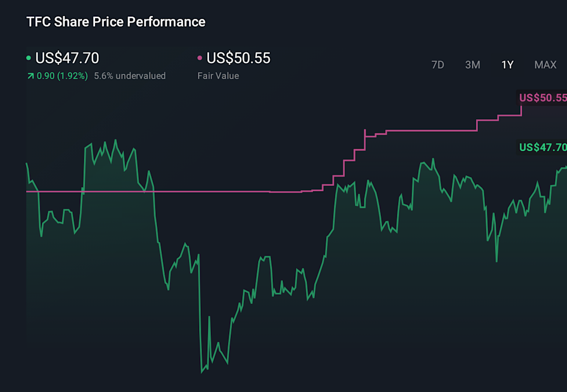
Task: Click the 0.90 (1.92%) price change text
Action: pyautogui.click(x=62, y=76)
